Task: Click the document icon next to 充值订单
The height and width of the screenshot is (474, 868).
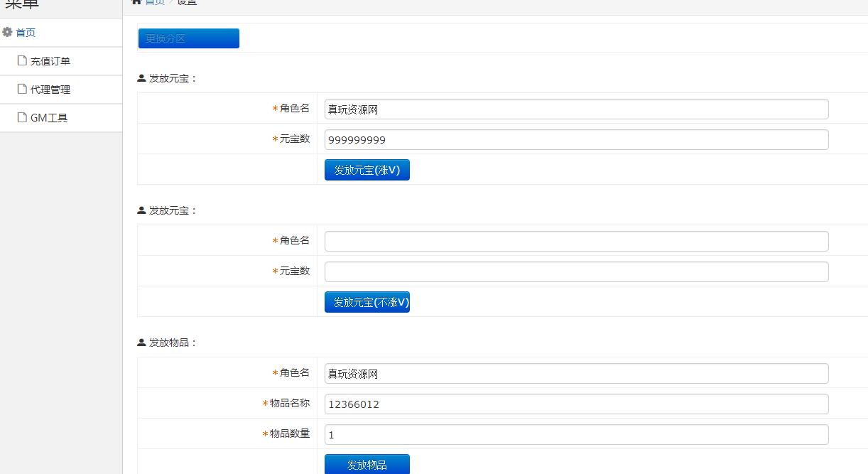Action: 23,60
